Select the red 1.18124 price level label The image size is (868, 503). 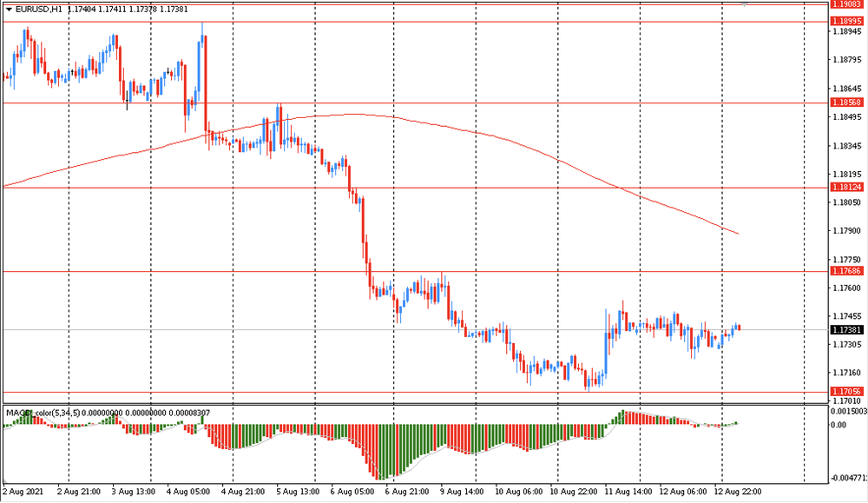(847, 188)
